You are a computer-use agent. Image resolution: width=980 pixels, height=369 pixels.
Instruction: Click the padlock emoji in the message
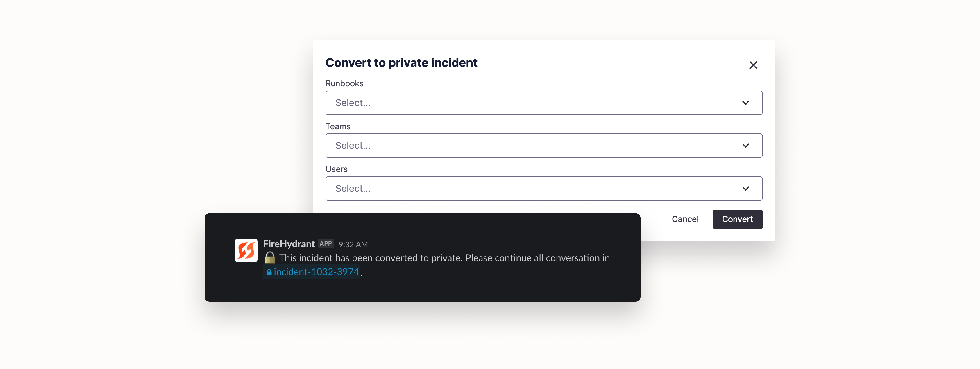pos(270,258)
